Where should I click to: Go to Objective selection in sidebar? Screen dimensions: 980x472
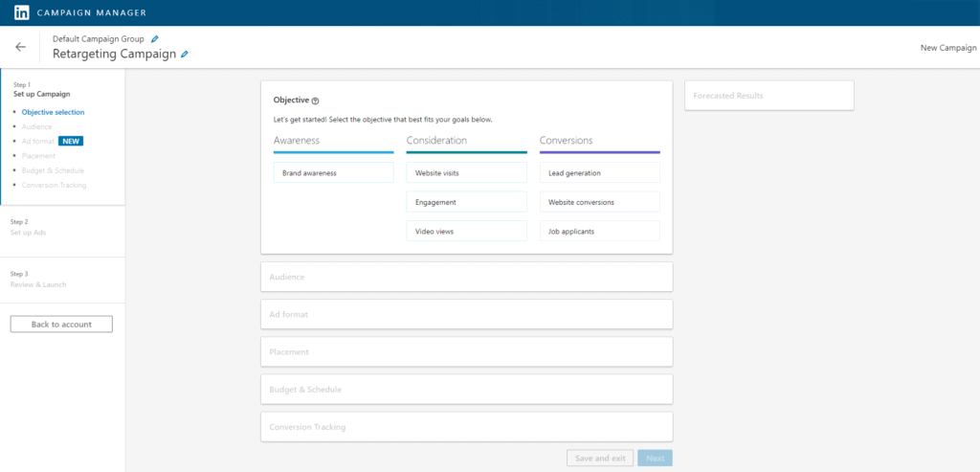click(54, 113)
